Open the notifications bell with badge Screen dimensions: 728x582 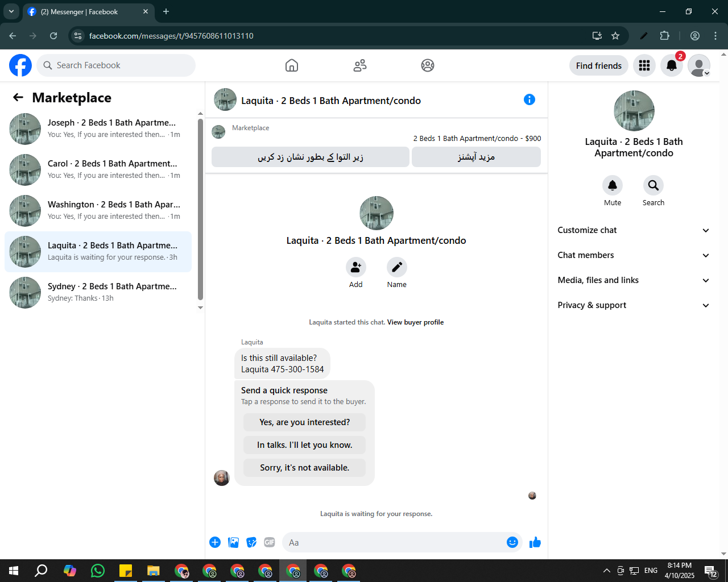tap(672, 66)
